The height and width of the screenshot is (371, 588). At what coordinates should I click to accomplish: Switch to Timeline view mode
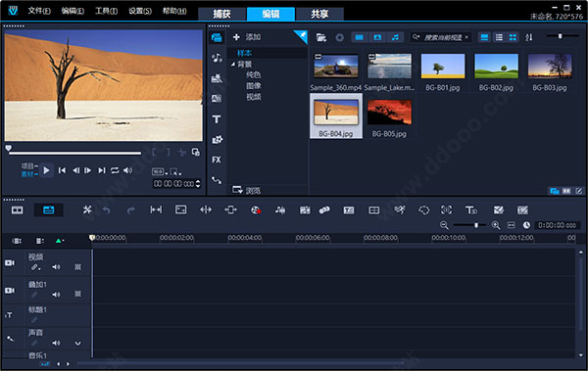(x=49, y=210)
